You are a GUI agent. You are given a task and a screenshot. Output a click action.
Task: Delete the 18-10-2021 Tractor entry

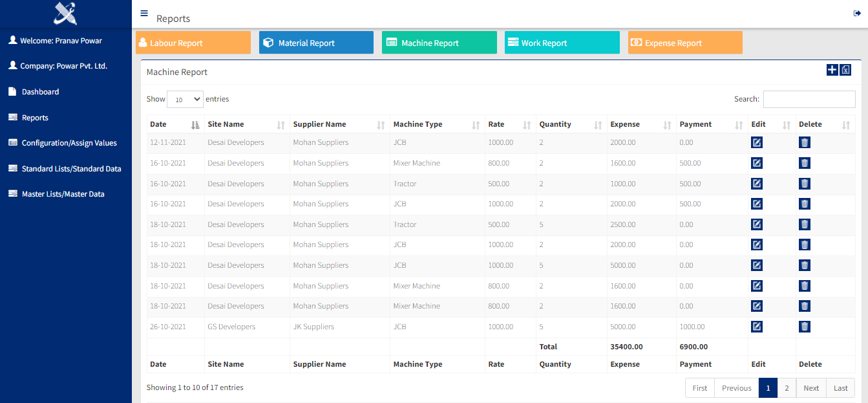pos(805,224)
